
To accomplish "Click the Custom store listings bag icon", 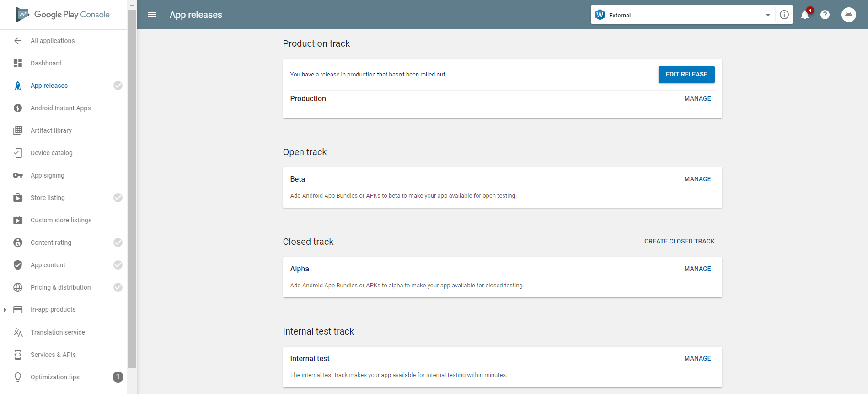I will 18,220.
